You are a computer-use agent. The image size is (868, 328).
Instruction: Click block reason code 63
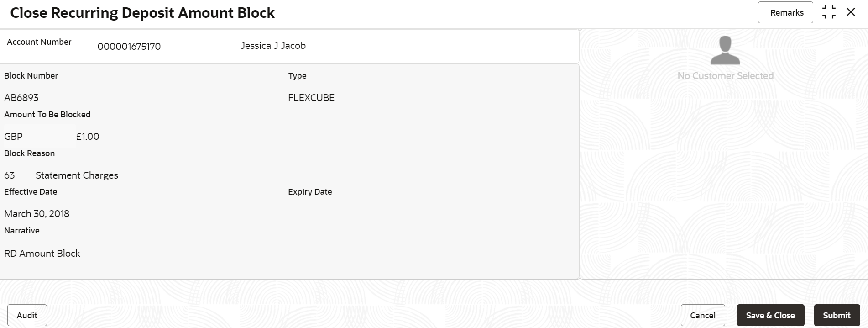click(10, 175)
